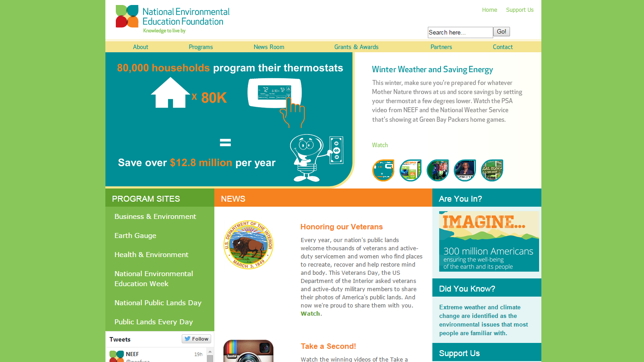Follow the Watch link under Winter Weather
644x362 pixels.
[x=380, y=145]
